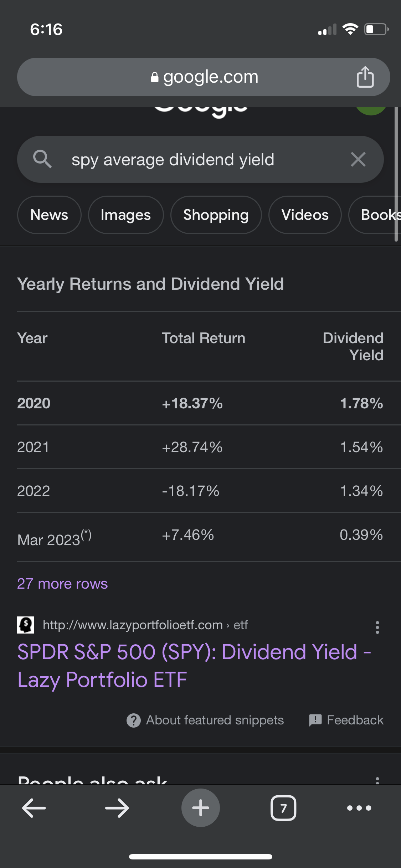Switch to the Videos filter tab
Image resolution: width=401 pixels, height=868 pixels.
click(x=305, y=215)
